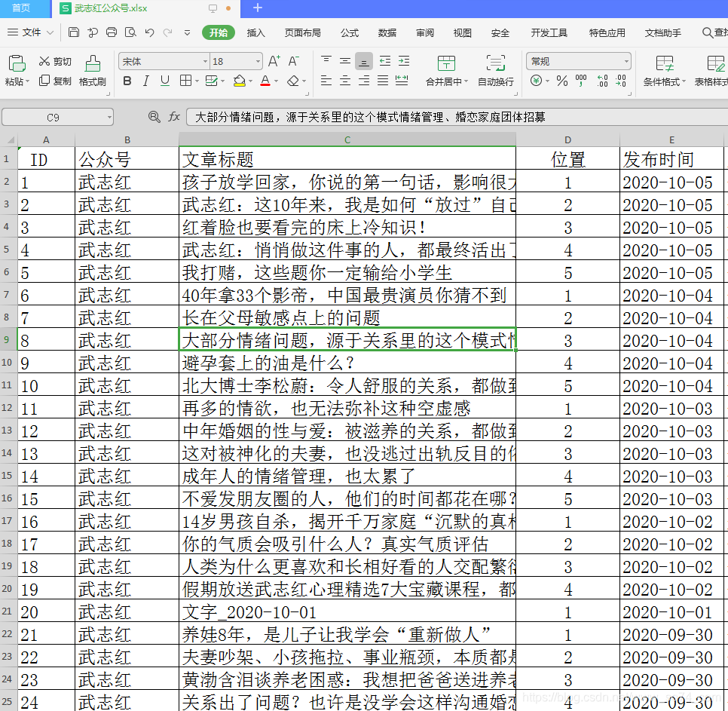Click the eraser clear-format icon
Viewport: 728px width, 711px height.
tap(293, 81)
